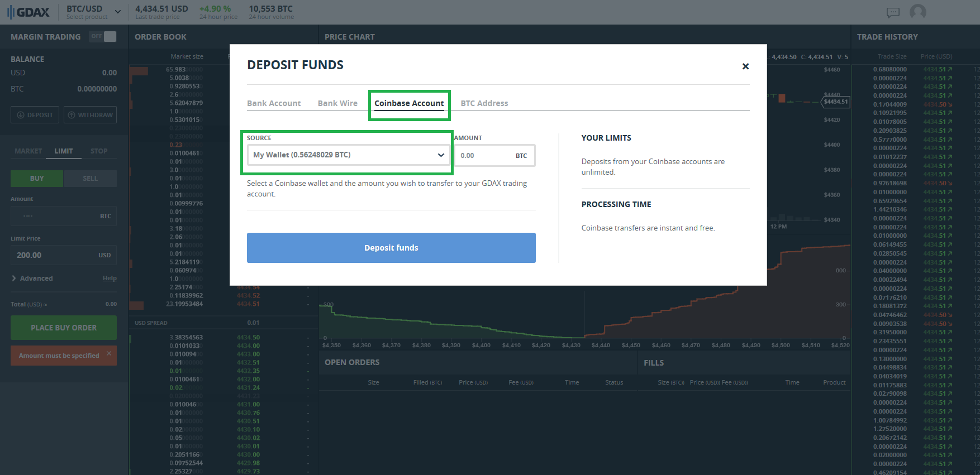The image size is (980, 475).
Task: Select the Market order tab
Action: tap(28, 151)
